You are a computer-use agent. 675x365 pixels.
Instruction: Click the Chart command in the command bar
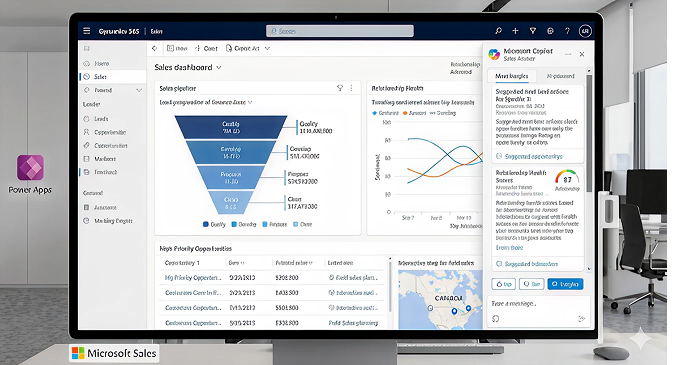tap(206, 49)
